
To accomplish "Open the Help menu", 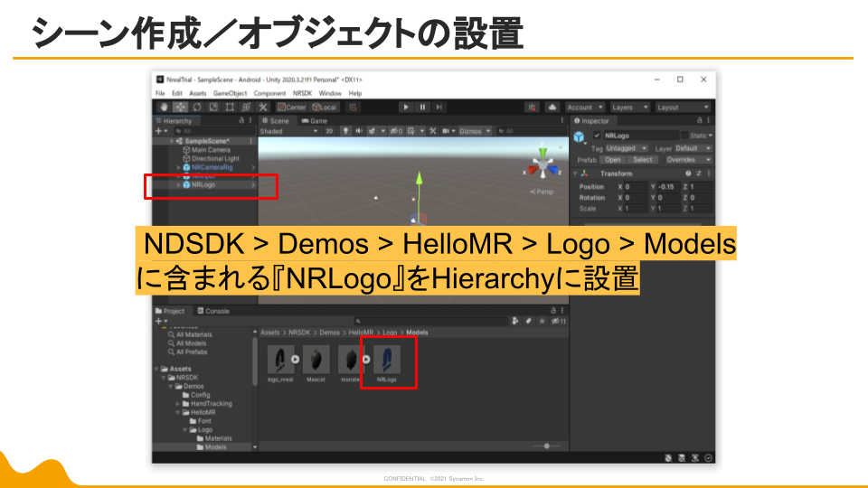I will [355, 93].
